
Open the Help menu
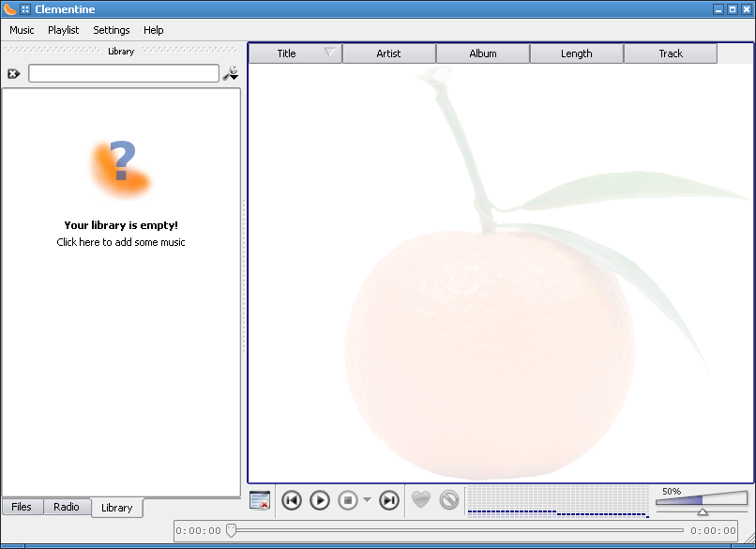tap(153, 30)
